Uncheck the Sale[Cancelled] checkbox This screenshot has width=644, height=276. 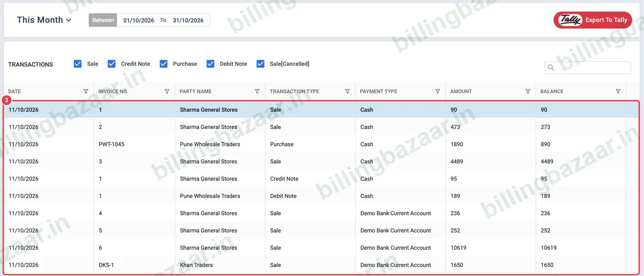pyautogui.click(x=261, y=64)
